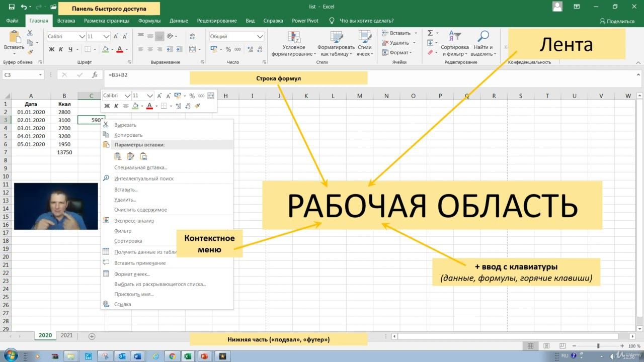Click the Wrap Text icon in the ribbon
Image resolution: width=644 pixels, height=362 pixels.
[x=192, y=36]
